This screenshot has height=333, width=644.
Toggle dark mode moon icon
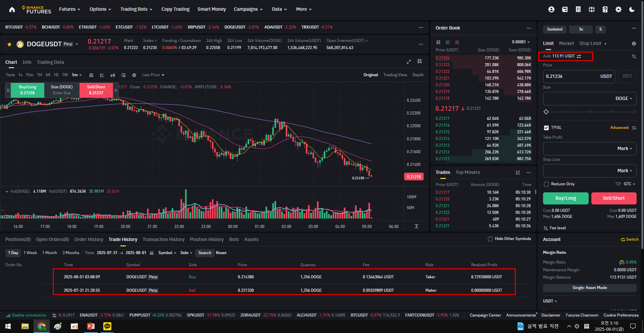632,9
